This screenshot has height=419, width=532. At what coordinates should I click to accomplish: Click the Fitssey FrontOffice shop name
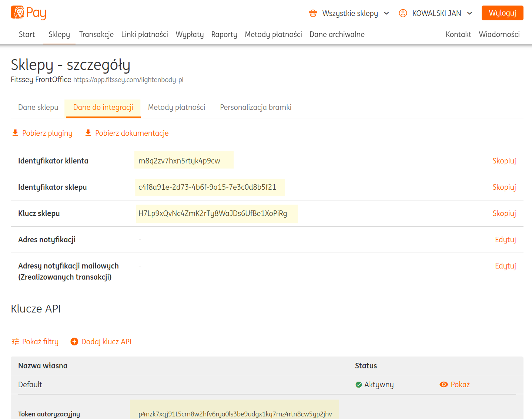tap(41, 80)
